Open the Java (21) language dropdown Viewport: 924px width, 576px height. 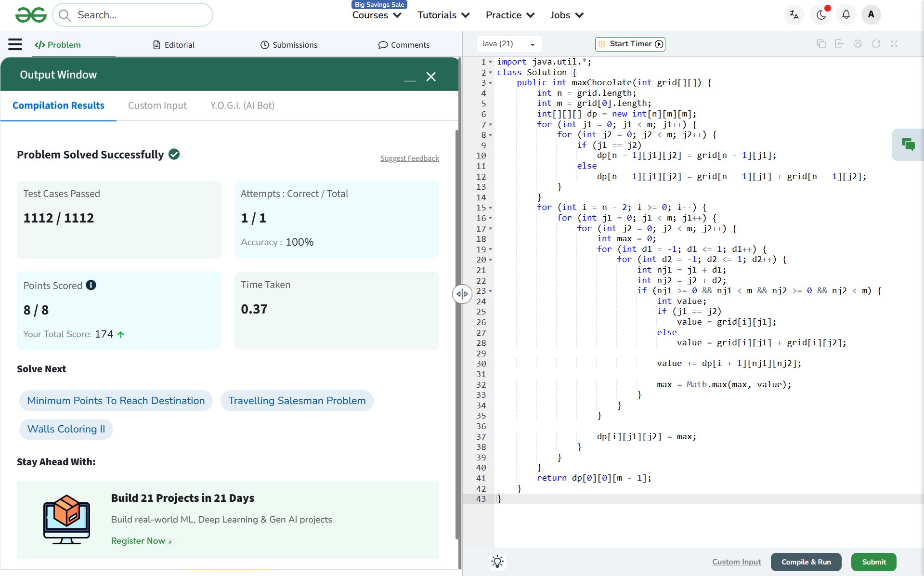[x=508, y=44]
